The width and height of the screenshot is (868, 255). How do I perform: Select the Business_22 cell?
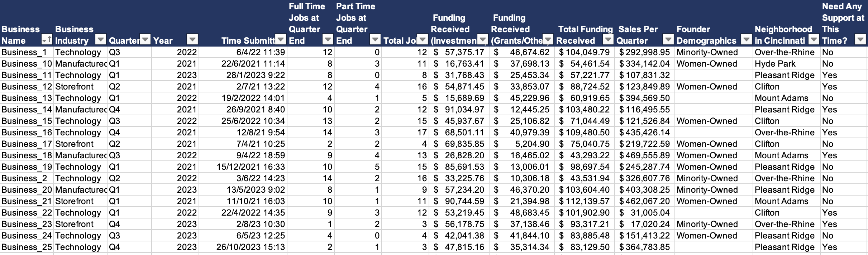click(27, 213)
